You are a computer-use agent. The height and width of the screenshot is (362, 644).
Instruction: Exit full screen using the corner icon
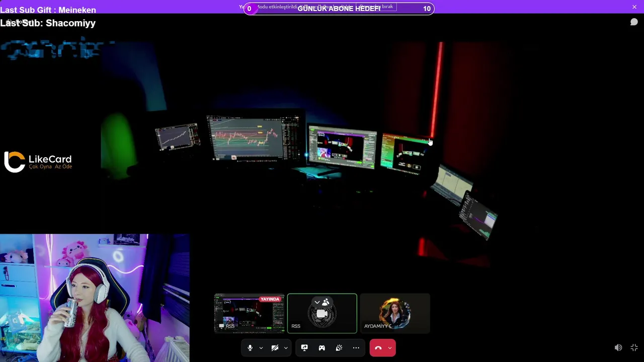(x=634, y=348)
